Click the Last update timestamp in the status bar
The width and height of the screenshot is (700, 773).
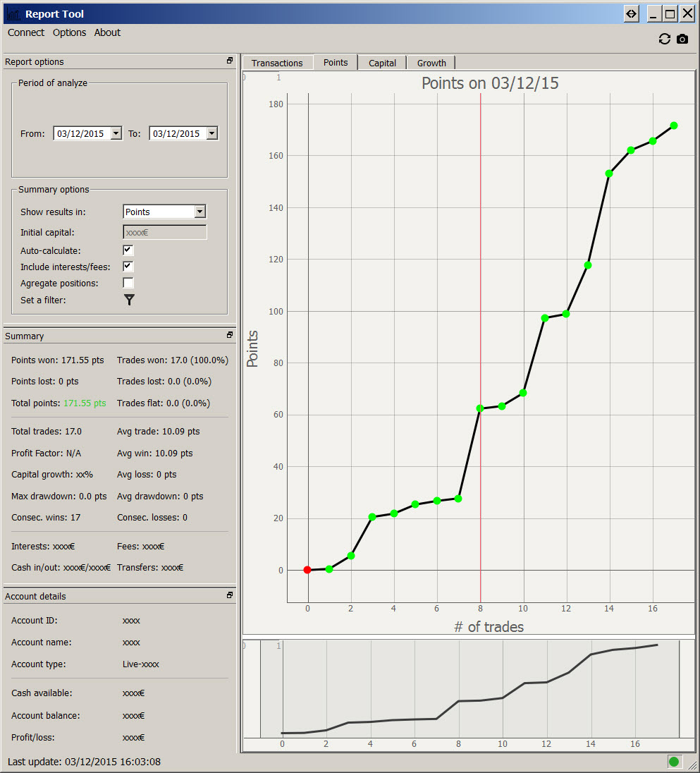coord(84,762)
